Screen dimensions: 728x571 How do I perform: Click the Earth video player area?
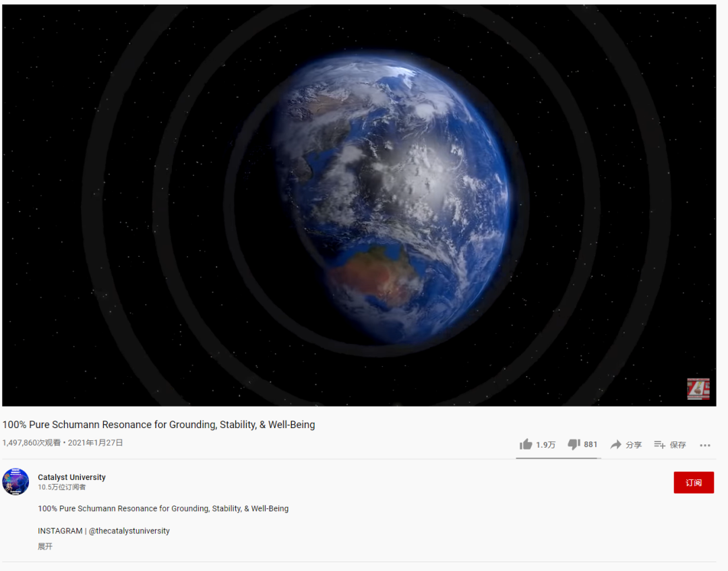tap(359, 205)
